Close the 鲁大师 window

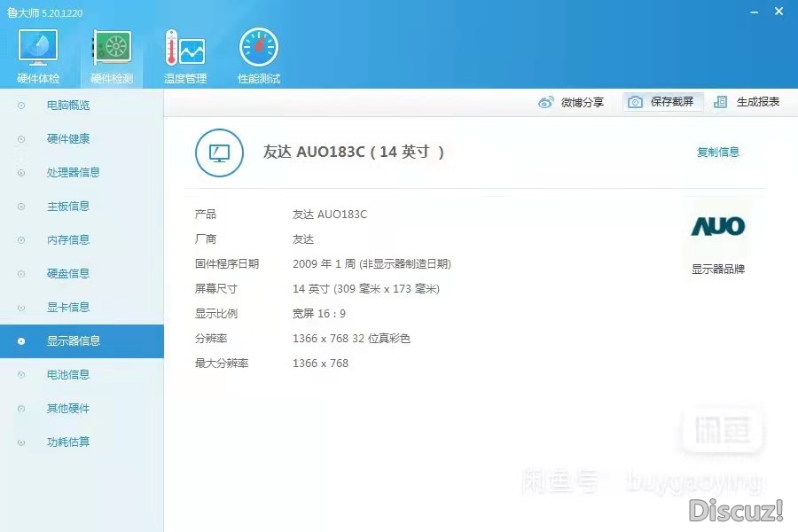[x=778, y=12]
